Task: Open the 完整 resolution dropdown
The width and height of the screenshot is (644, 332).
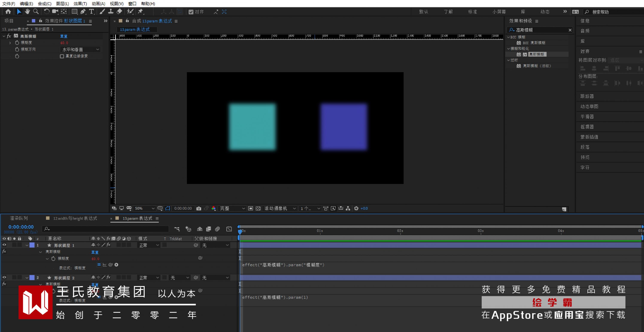Action: click(232, 209)
